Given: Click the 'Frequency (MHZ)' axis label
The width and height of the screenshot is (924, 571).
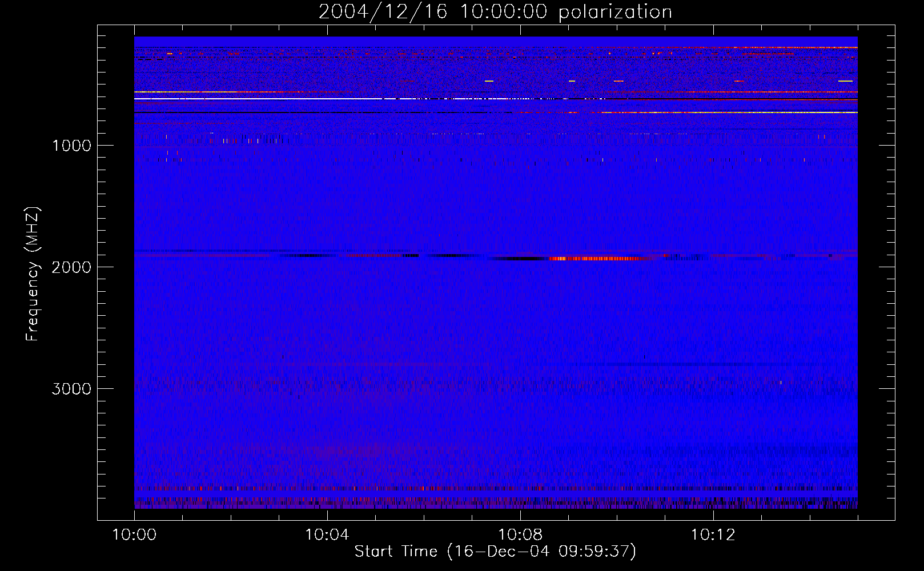Looking at the screenshot, I should 33,274.
